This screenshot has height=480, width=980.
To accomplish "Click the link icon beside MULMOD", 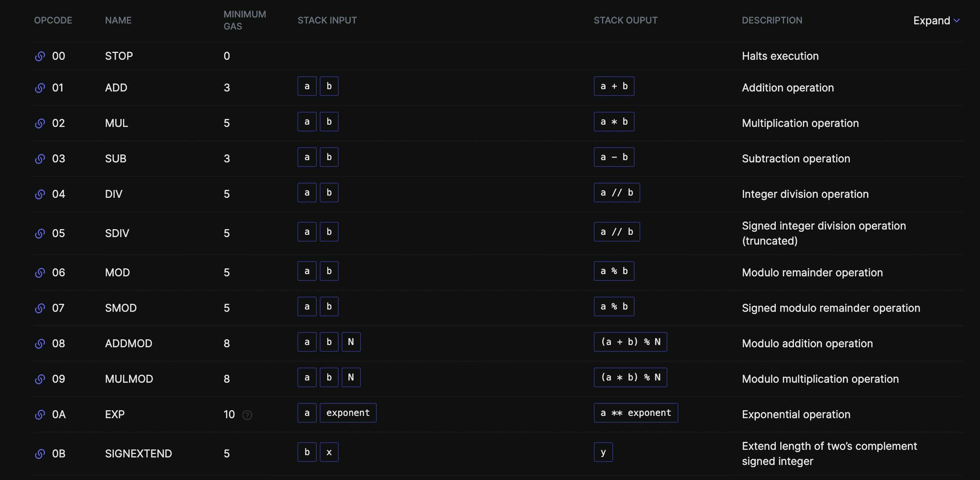I will click(x=40, y=379).
